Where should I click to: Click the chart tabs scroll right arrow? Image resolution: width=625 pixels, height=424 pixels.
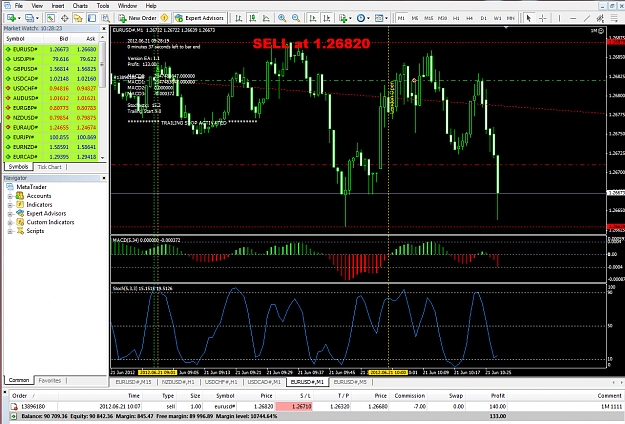click(620, 382)
